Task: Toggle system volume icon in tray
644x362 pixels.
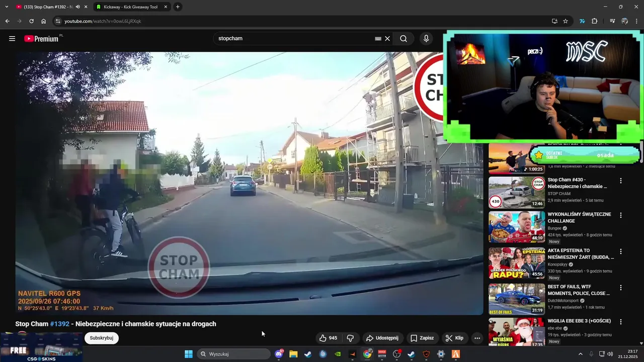Action: pos(610,354)
